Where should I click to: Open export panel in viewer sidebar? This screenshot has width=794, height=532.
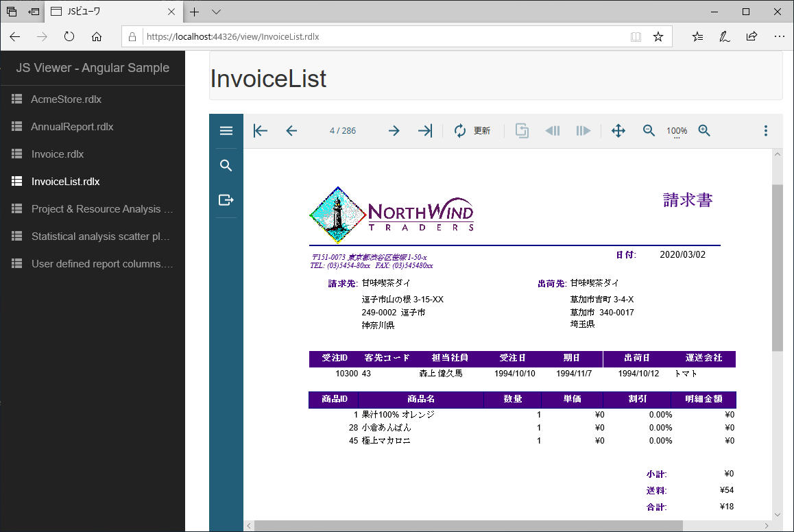pos(226,200)
